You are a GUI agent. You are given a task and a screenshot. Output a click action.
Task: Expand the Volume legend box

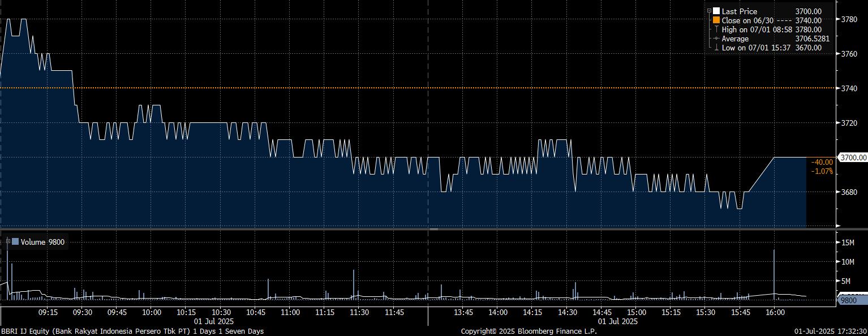[8, 241]
